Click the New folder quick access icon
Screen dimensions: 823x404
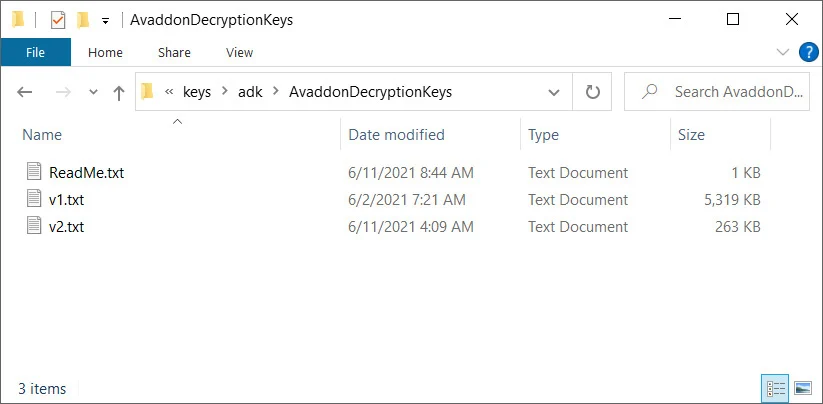(83, 20)
